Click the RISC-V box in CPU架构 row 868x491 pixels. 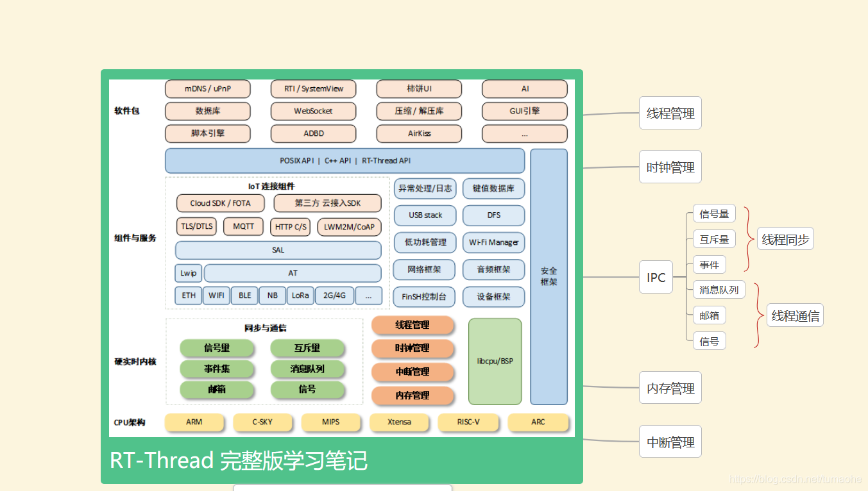pos(468,422)
